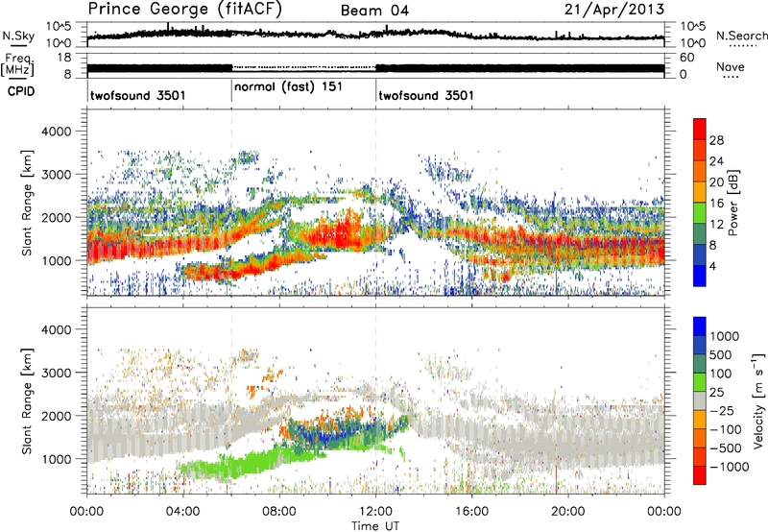
Task: Click the '-25' Velocity colorbar tick label
Action: click(x=722, y=411)
